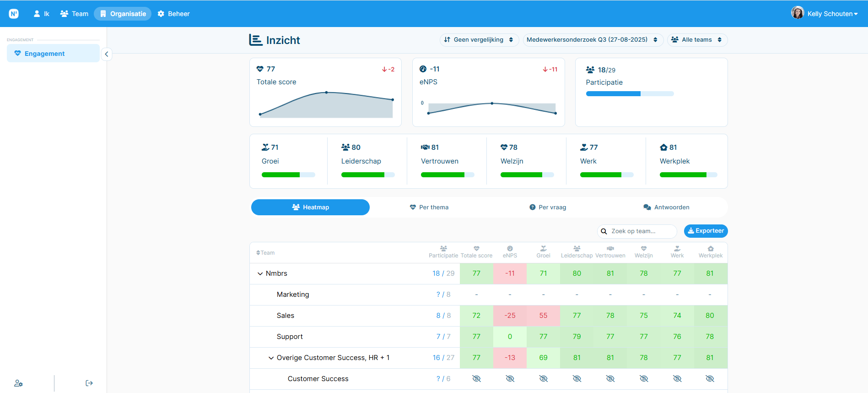Viewport: 868px width, 393px height.
Task: Click Kelly Schouten's profile avatar
Action: pos(798,13)
